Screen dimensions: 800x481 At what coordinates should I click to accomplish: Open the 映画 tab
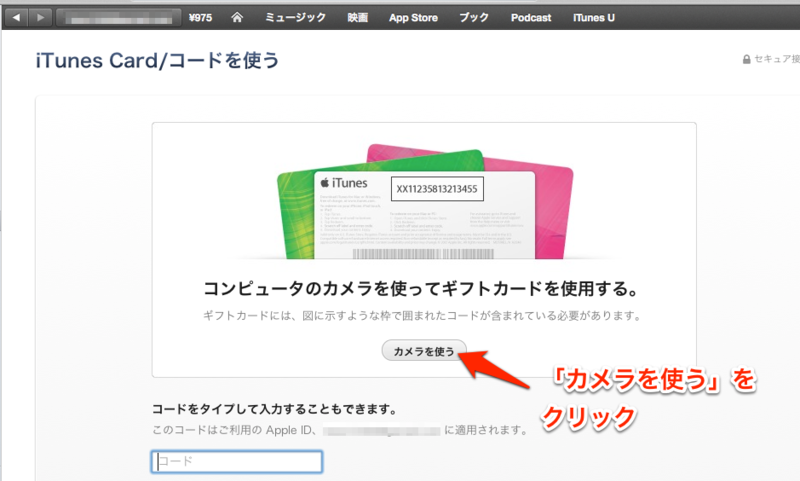[x=358, y=17]
